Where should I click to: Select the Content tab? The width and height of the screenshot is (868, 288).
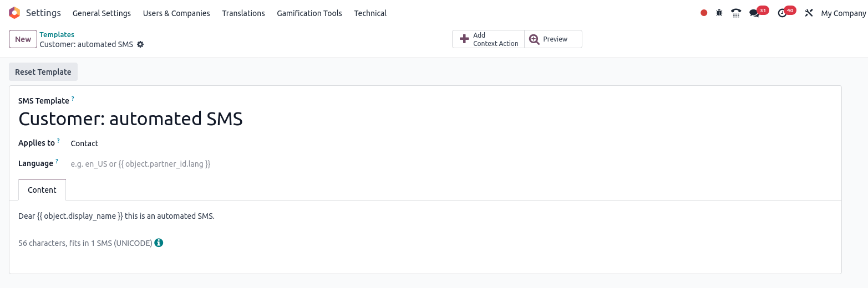(x=42, y=189)
